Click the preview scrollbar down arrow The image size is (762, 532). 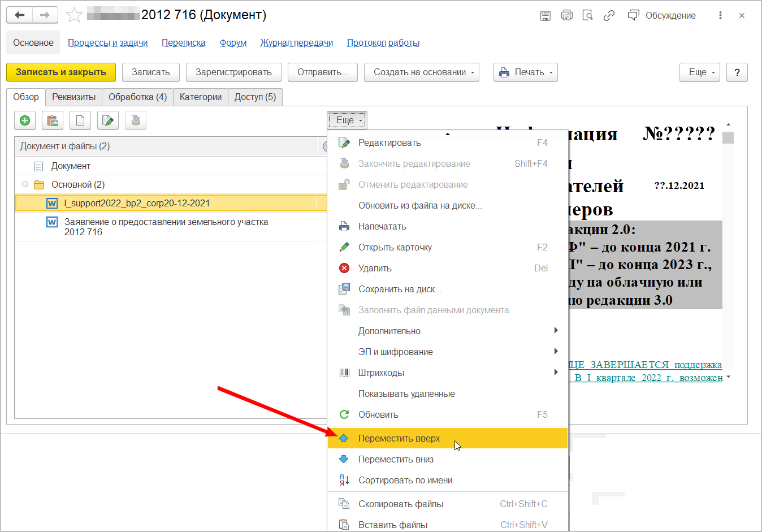click(x=728, y=377)
